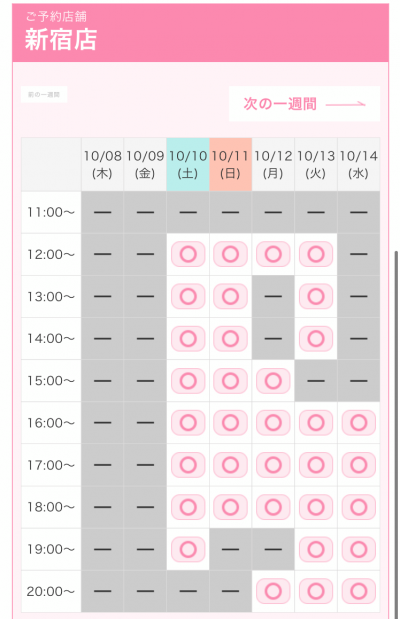Pick the 10/12 (月) 15:00 open slot
The image size is (400, 619).
click(273, 381)
